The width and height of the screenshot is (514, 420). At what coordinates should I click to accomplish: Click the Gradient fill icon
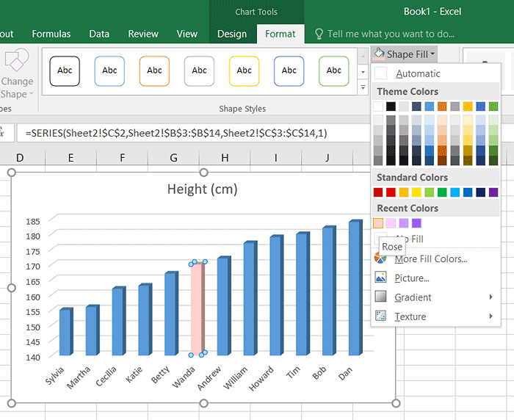(x=380, y=297)
